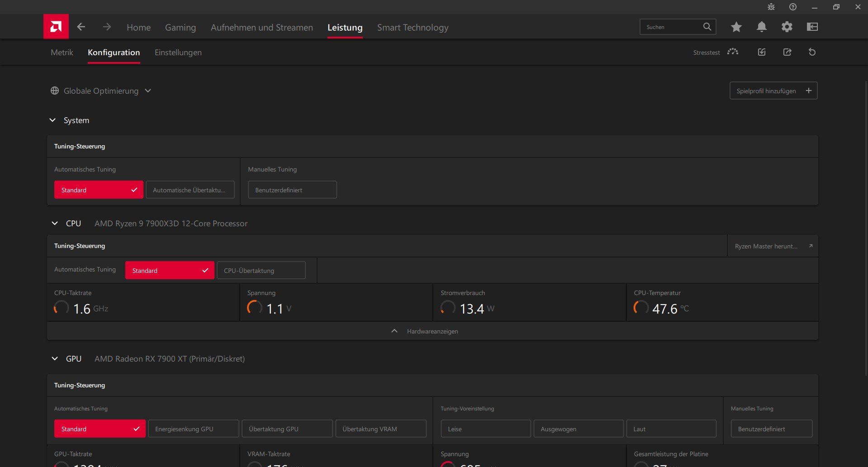
Task: Enable CPU-Übertaktung option
Action: [261, 270]
